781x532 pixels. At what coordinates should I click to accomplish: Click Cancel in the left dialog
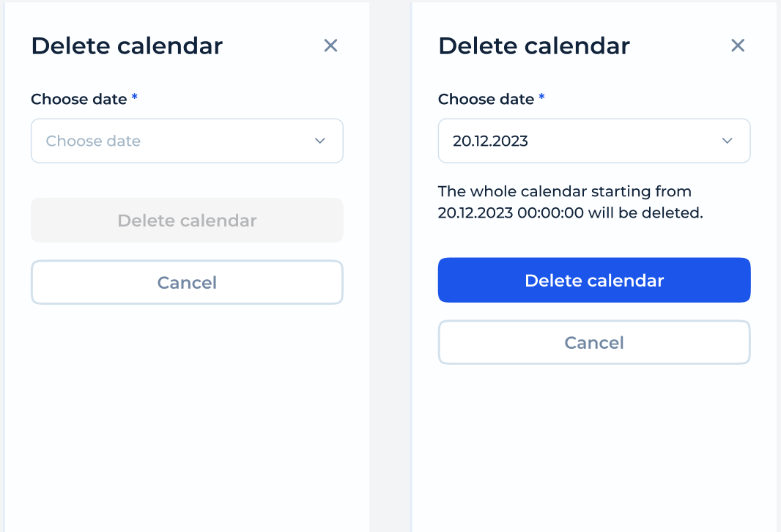point(187,282)
